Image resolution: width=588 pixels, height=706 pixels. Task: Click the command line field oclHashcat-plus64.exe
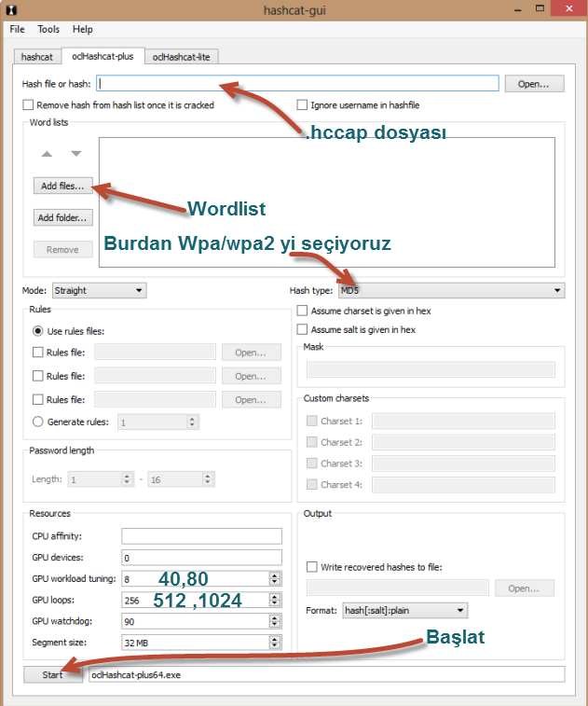[327, 674]
